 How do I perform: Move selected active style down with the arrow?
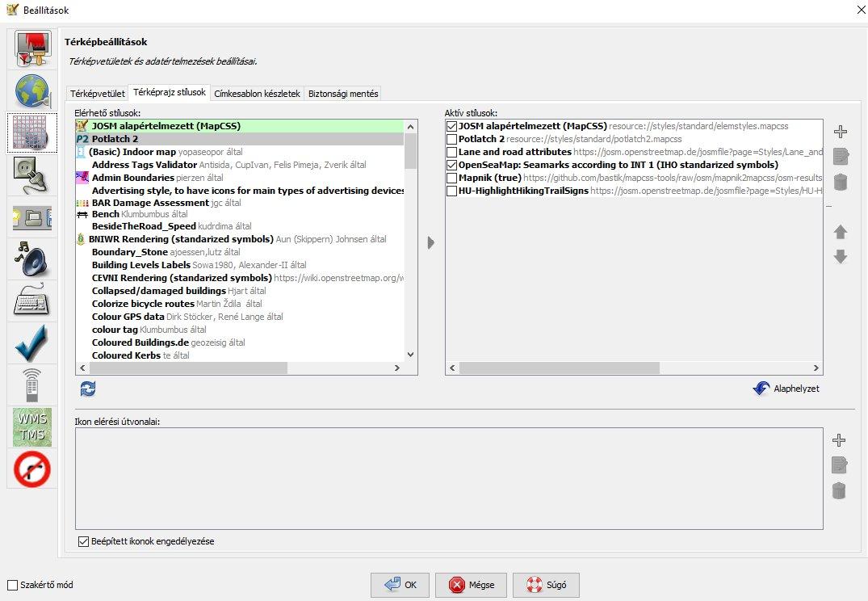(x=841, y=256)
